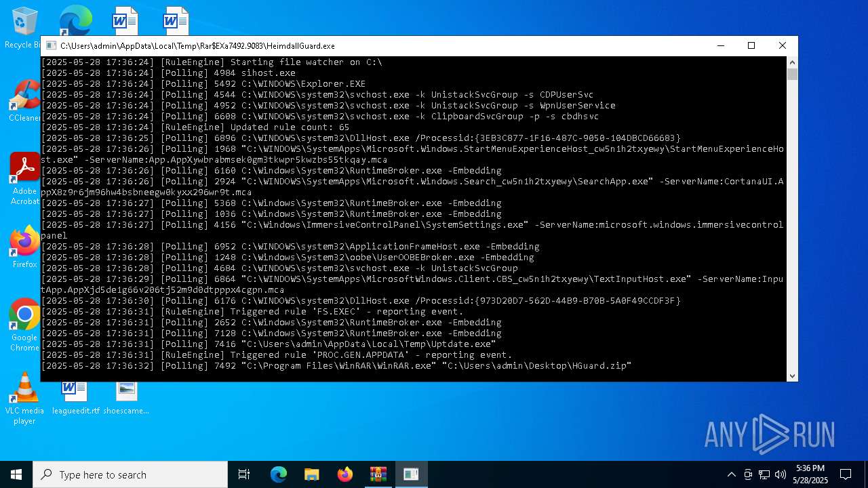Click the 'Starting file watcher on C:\' line
This screenshot has width=868, height=488.
[x=212, y=62]
